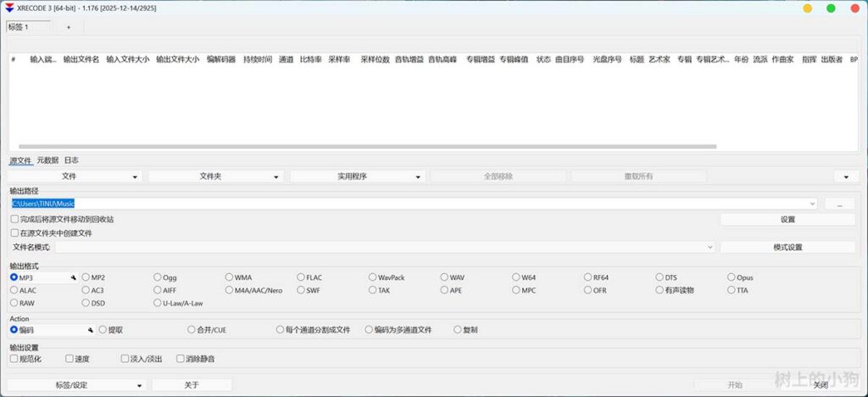
Task: Open MP3 settings via wrench icon
Action: pos(74,277)
